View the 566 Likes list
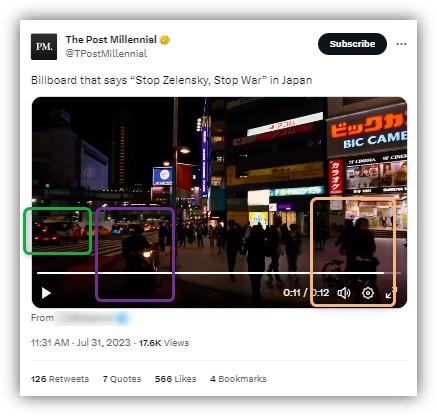This screenshot has height=416, width=437. point(175,379)
